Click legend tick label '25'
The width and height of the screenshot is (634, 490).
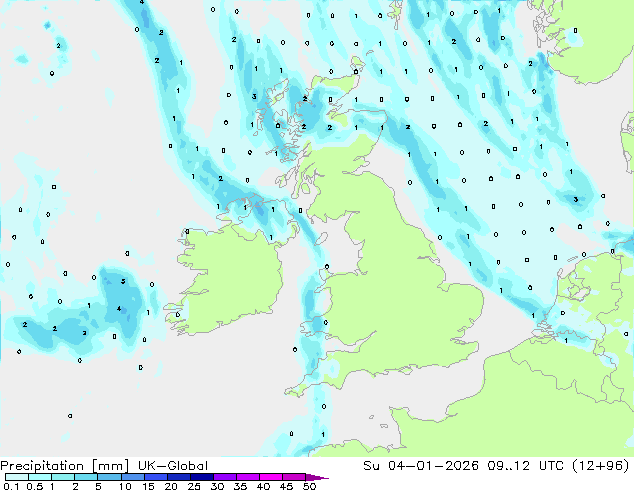pyautogui.click(x=194, y=486)
